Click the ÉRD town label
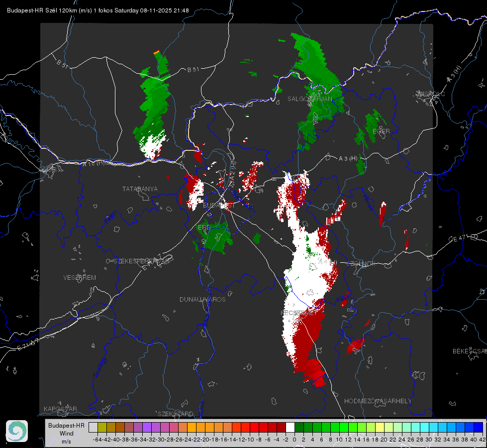 204,227
